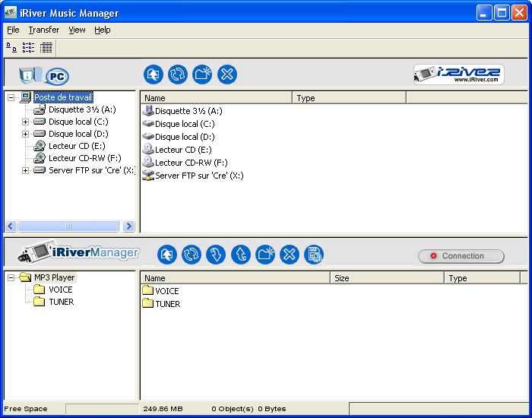Click delete icon in iRiver Manager panel
Screen dimensions: 532x418
coord(290,255)
